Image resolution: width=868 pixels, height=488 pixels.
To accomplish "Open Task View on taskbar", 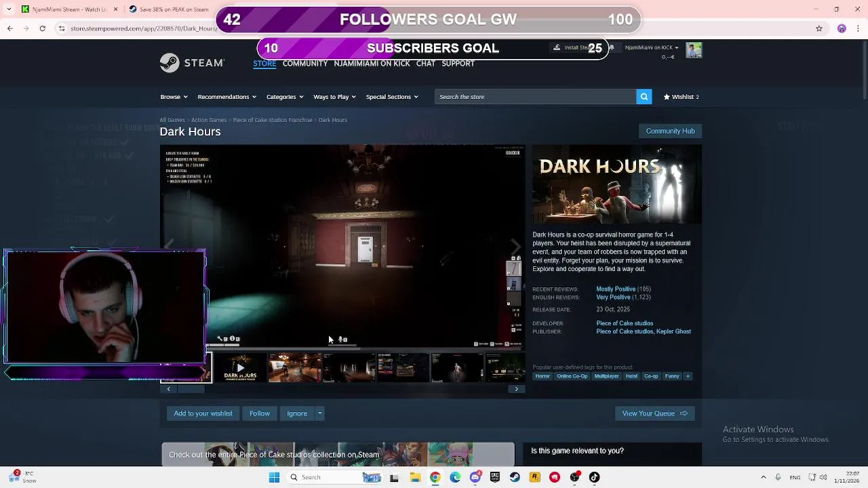I will coord(394,477).
